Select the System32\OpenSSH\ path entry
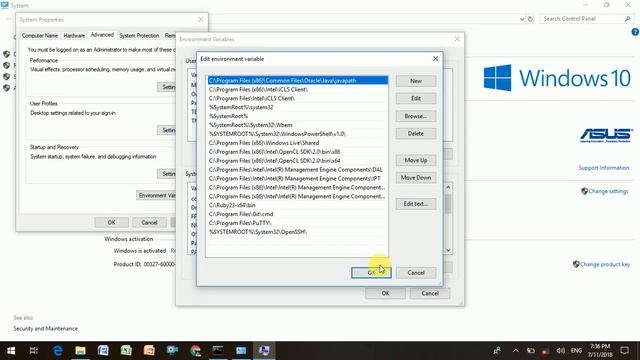Image resolution: width=640 pixels, height=360 pixels. point(297,232)
